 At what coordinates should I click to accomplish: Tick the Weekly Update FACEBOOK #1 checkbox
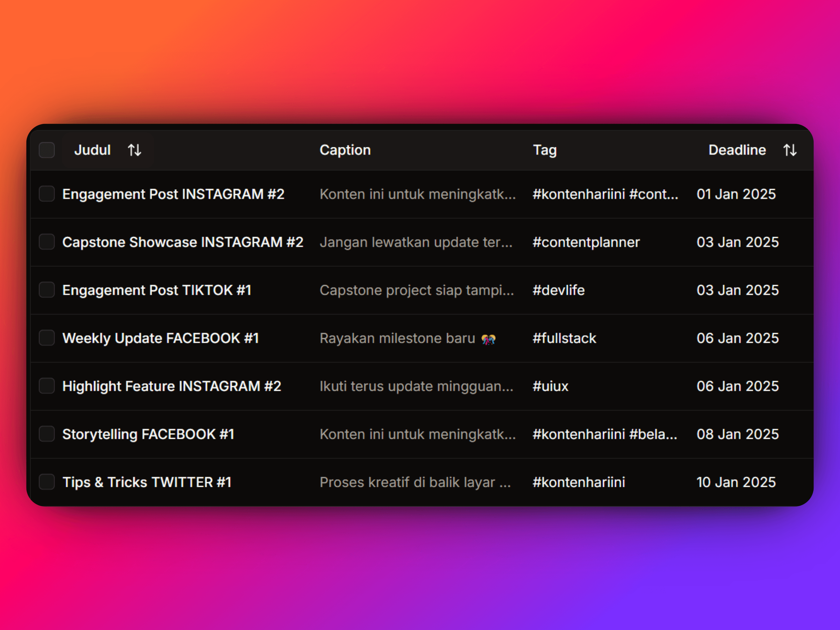pos(47,338)
